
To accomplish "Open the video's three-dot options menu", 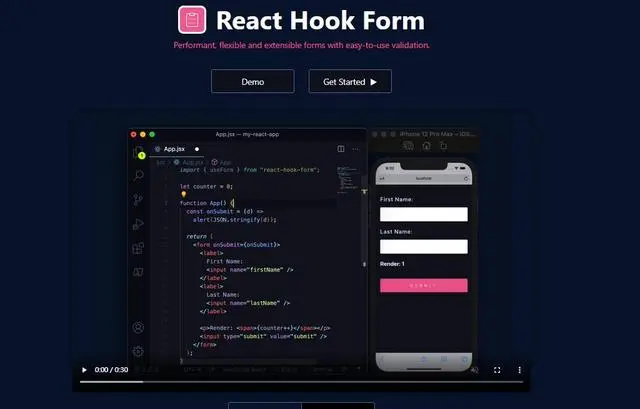I will click(519, 370).
